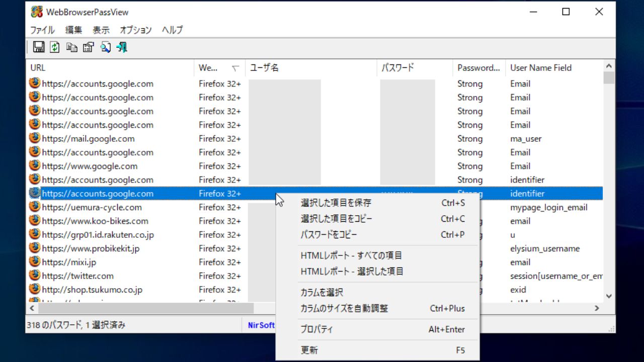Choose 更新 from the context menu
This screenshot has height=362, width=644.
pos(377,350)
